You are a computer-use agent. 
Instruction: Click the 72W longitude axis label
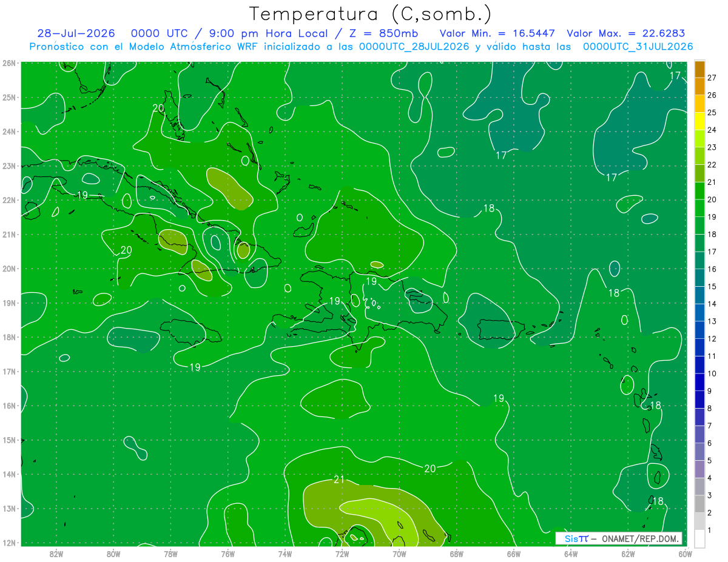point(342,554)
